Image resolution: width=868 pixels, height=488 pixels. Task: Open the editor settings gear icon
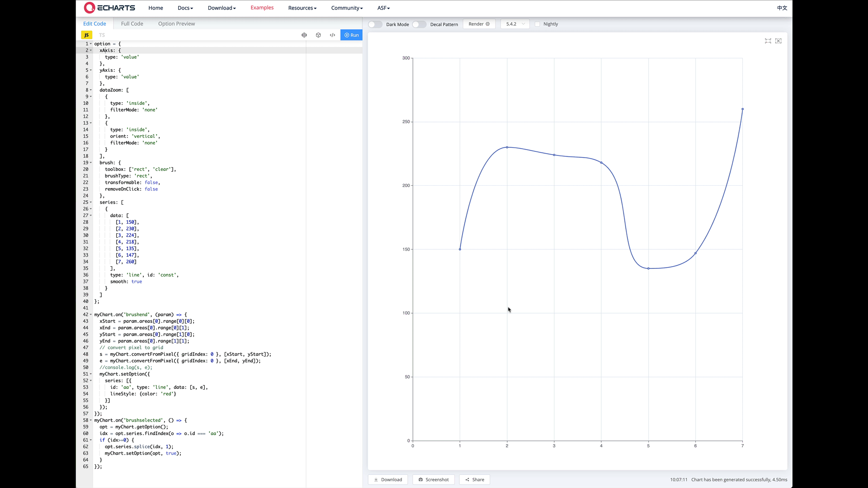[x=304, y=35]
